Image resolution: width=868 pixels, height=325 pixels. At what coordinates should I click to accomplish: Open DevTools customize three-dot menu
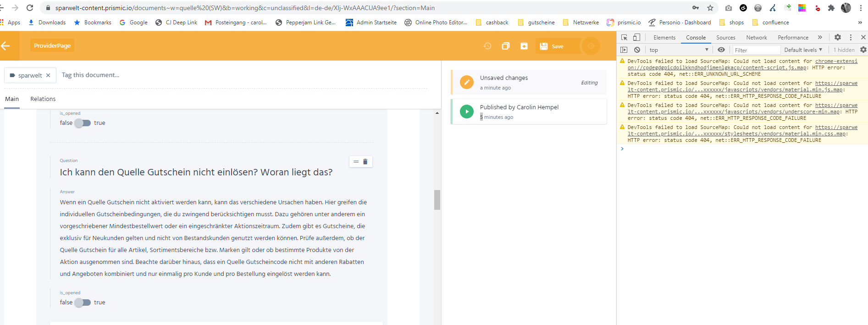click(x=851, y=38)
